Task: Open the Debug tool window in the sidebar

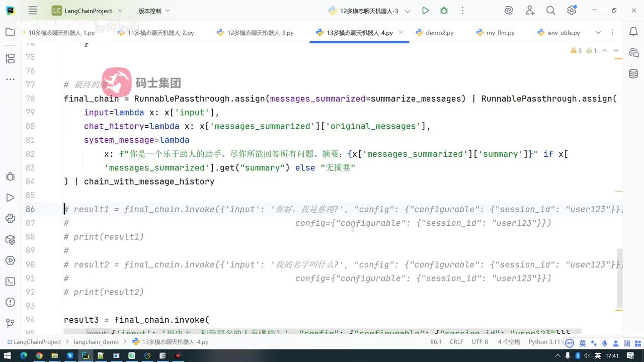Action: click(10, 176)
